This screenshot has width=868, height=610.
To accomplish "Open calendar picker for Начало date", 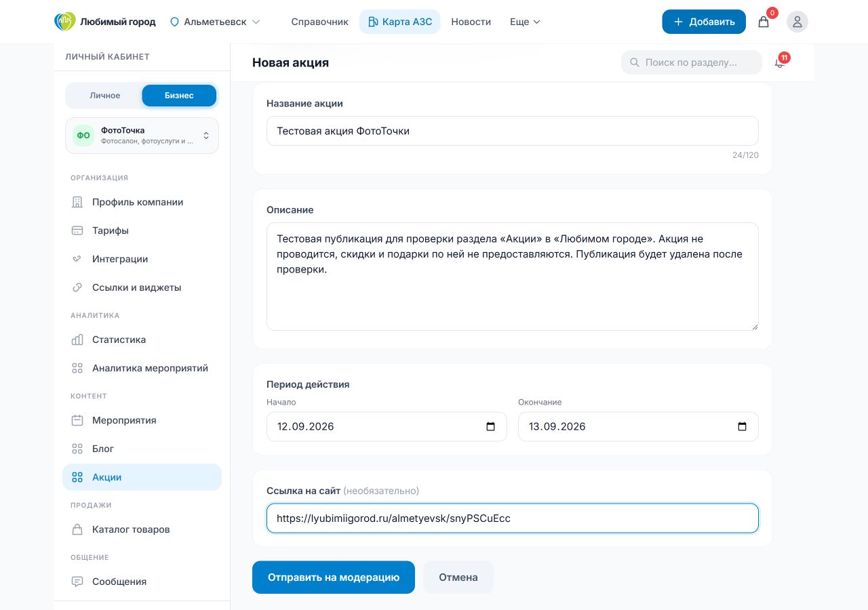I will [491, 427].
